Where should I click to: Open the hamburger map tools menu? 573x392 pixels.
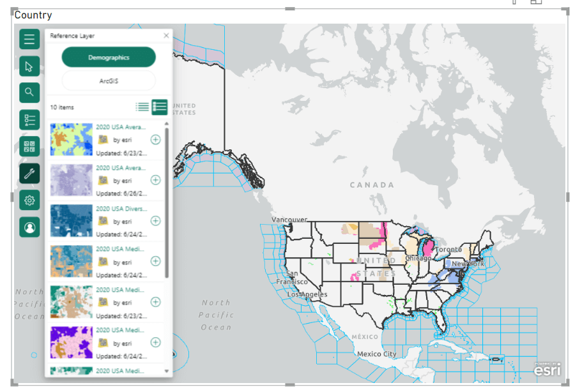click(x=29, y=39)
